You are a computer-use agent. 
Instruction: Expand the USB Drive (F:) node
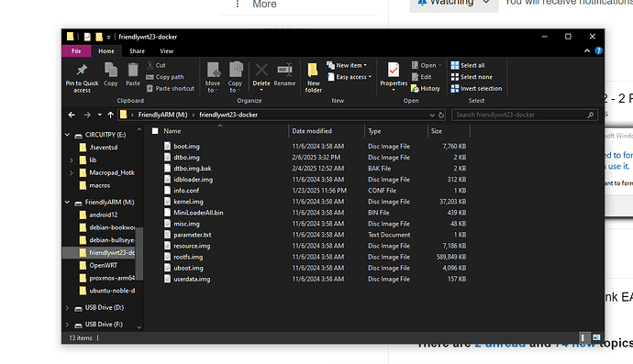pyautogui.click(x=67, y=325)
